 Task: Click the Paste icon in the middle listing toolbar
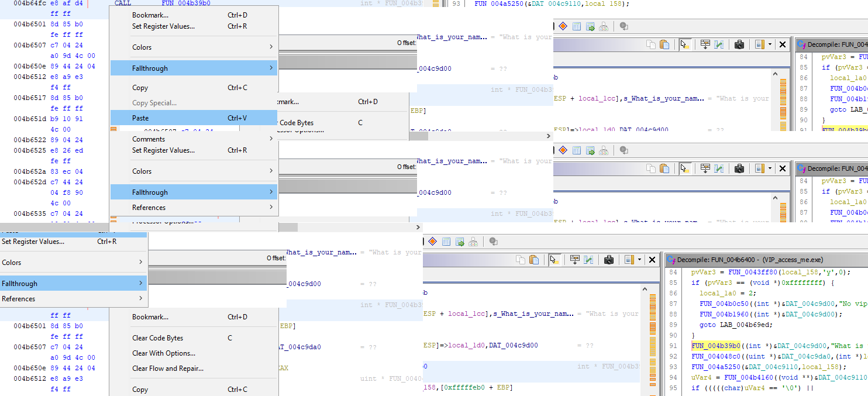(664, 168)
